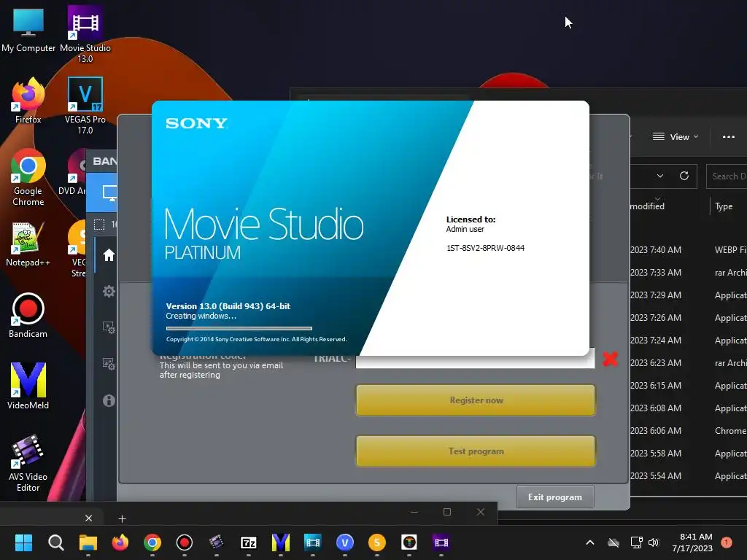Open Bandicam image settings sidebar icon
The width and height of the screenshot is (747, 560).
(109, 364)
